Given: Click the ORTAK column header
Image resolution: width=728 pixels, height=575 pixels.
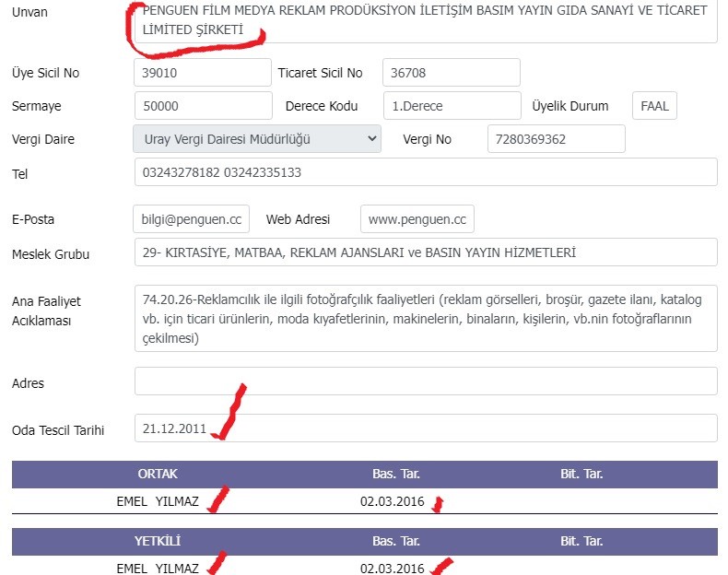Looking at the screenshot, I should tap(158, 474).
